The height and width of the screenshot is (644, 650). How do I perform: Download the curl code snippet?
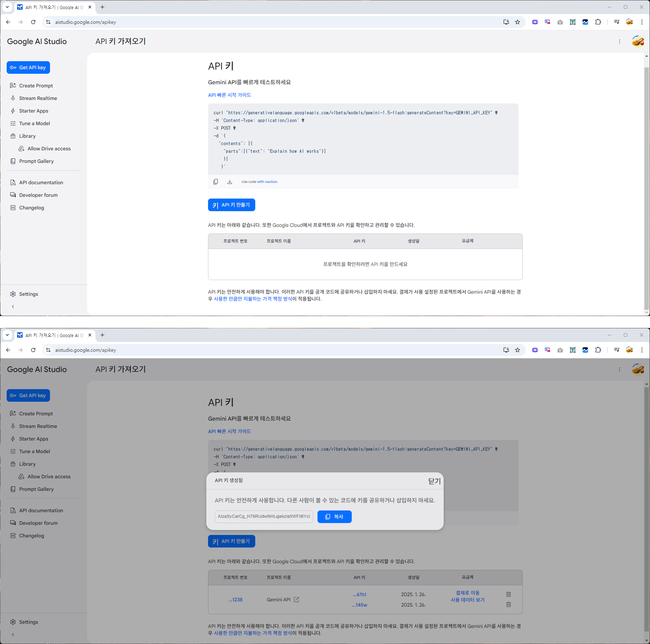(x=229, y=182)
